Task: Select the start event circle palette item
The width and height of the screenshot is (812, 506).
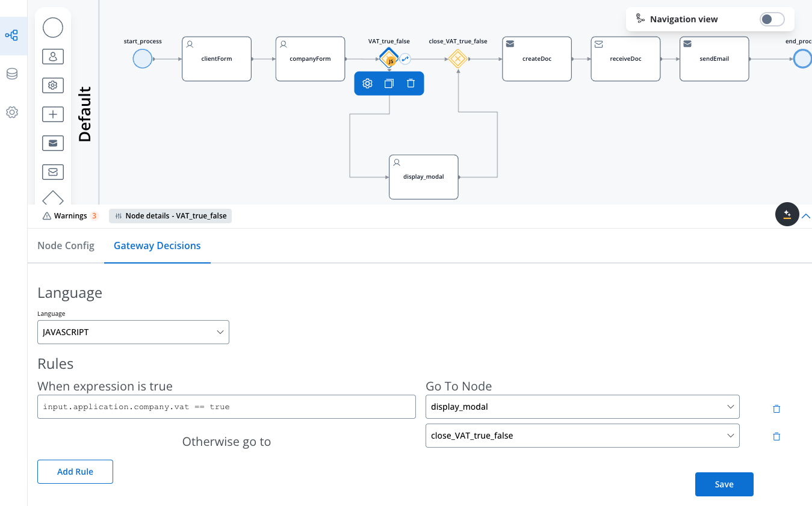Action: (x=53, y=27)
